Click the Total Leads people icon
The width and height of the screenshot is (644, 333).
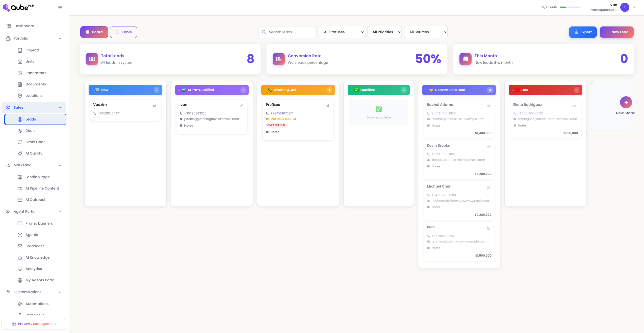(x=92, y=59)
